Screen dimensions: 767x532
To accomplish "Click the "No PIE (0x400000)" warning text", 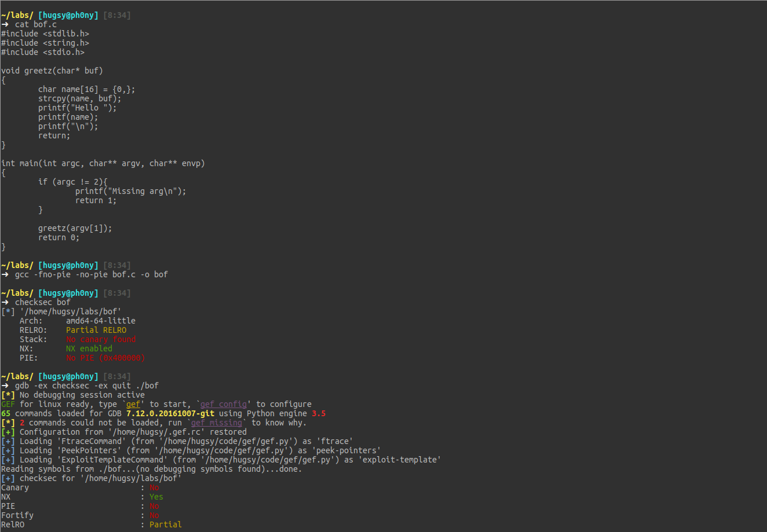I will [x=106, y=357].
